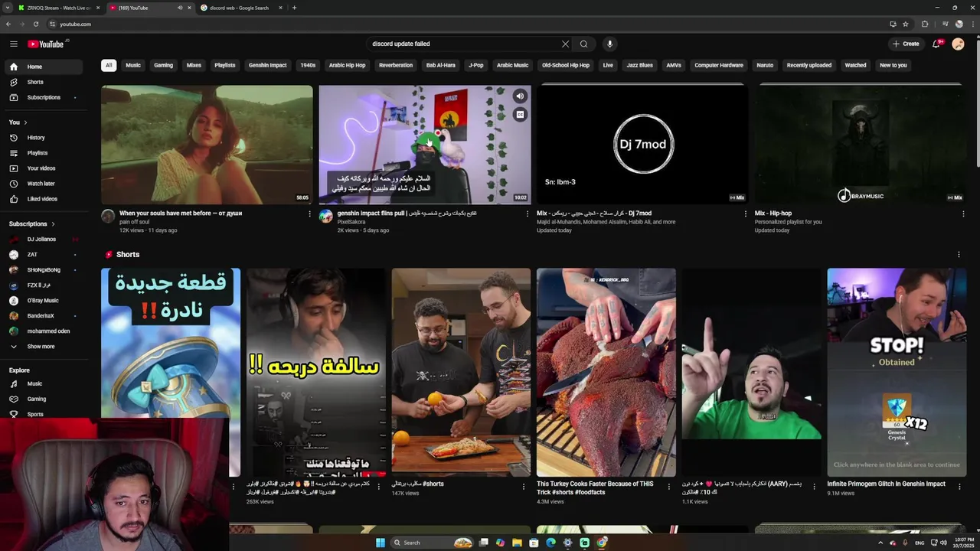The height and width of the screenshot is (551, 980).
Task: Click the YouTube search input field
Action: [x=465, y=44]
